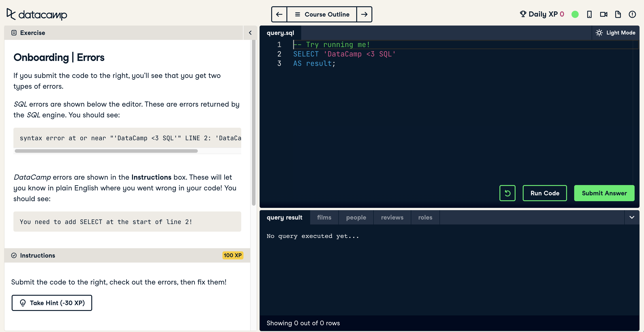The height and width of the screenshot is (332, 644).
Task: Open the mobile phone icon
Action: coord(589,14)
